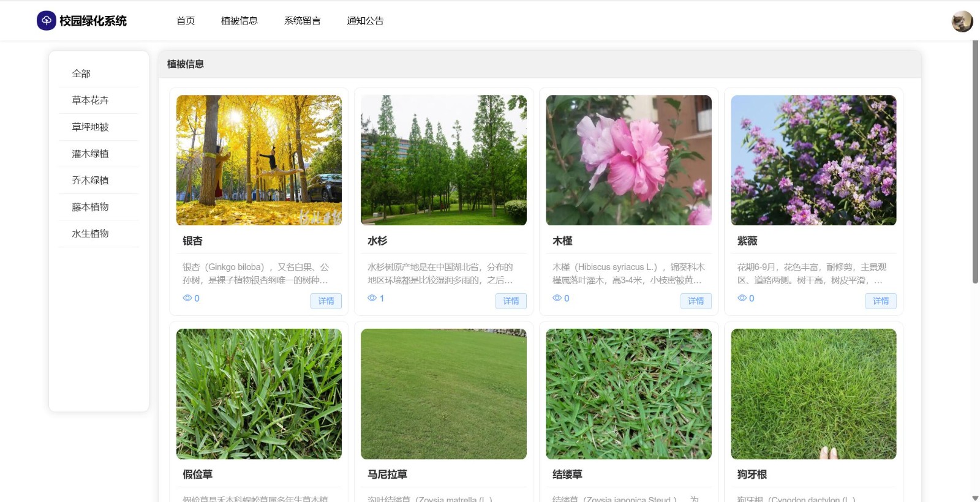Click the eye view icon on 紫薇 card
Image resolution: width=980 pixels, height=502 pixels.
click(x=742, y=298)
